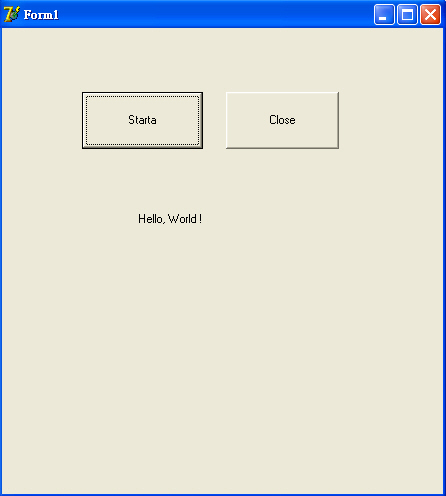Select the Hello, World ! label
This screenshot has height=496, width=446.
pyautogui.click(x=170, y=219)
